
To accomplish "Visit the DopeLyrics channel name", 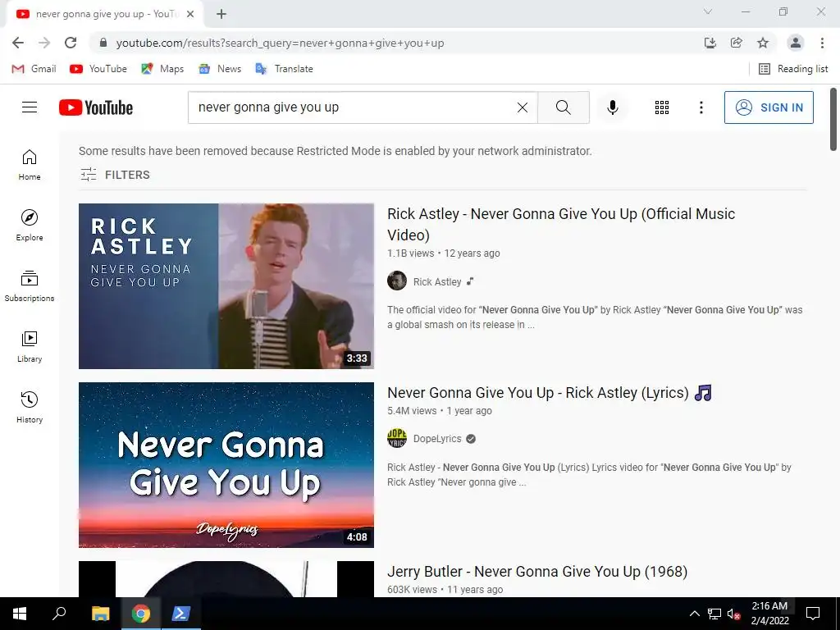I will [x=437, y=439].
